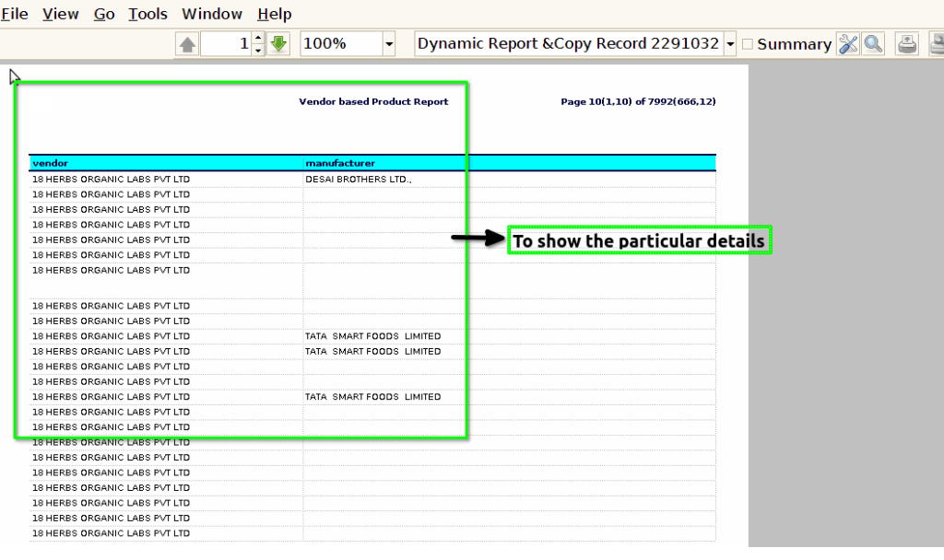Increment page number spinner up

coord(258,38)
